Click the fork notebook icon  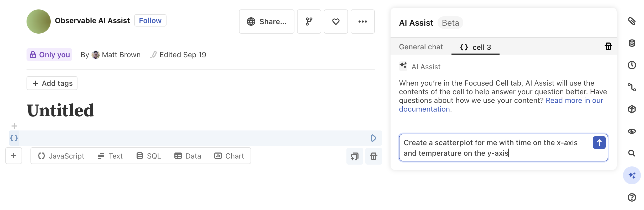click(309, 22)
